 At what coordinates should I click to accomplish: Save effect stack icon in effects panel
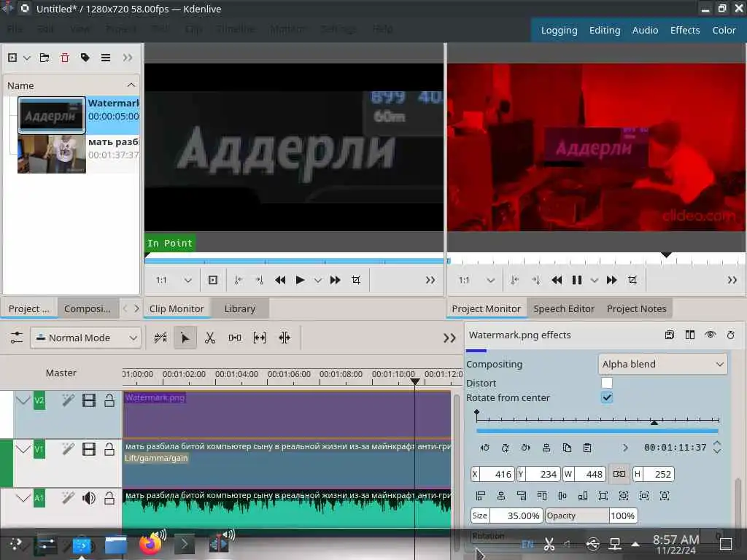click(670, 335)
